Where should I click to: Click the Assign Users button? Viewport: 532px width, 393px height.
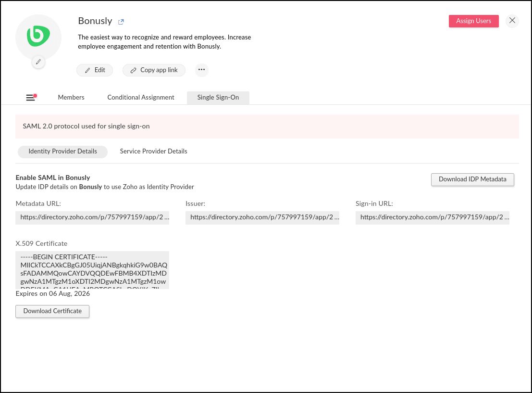point(474,21)
